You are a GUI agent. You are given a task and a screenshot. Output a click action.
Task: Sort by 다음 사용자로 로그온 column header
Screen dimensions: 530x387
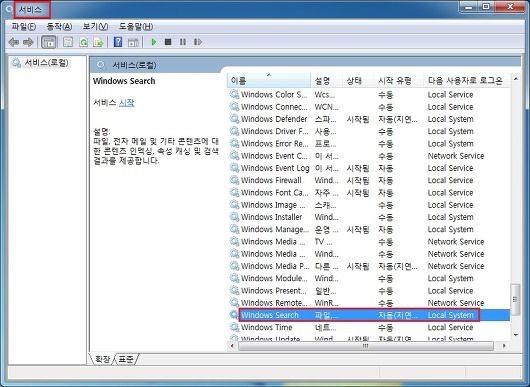tap(466, 80)
